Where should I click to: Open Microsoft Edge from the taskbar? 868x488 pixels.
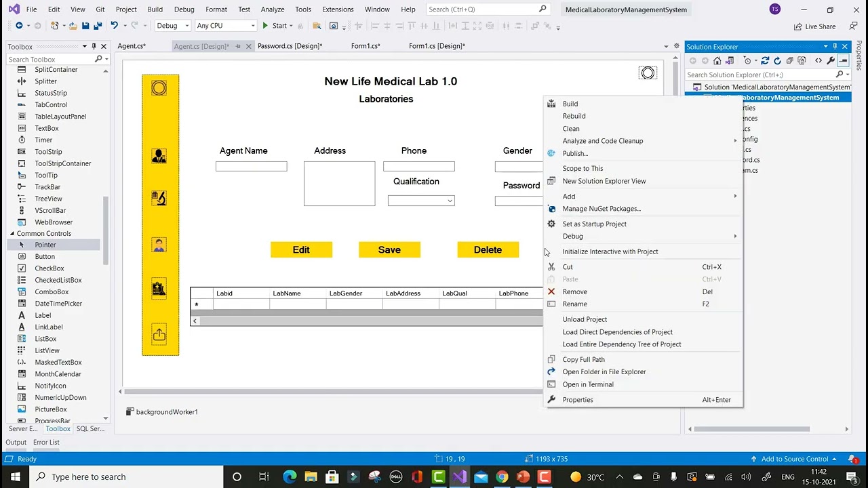[x=290, y=476]
